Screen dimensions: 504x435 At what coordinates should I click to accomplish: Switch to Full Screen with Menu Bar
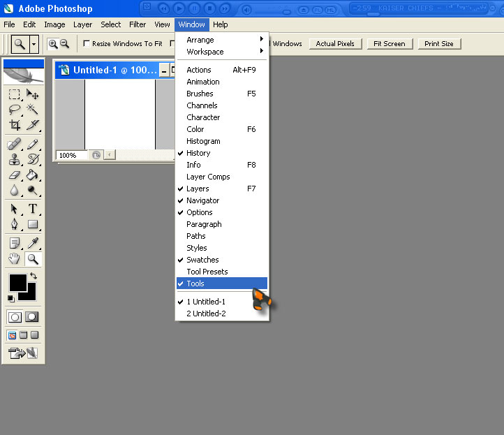pyautogui.click(x=24, y=335)
